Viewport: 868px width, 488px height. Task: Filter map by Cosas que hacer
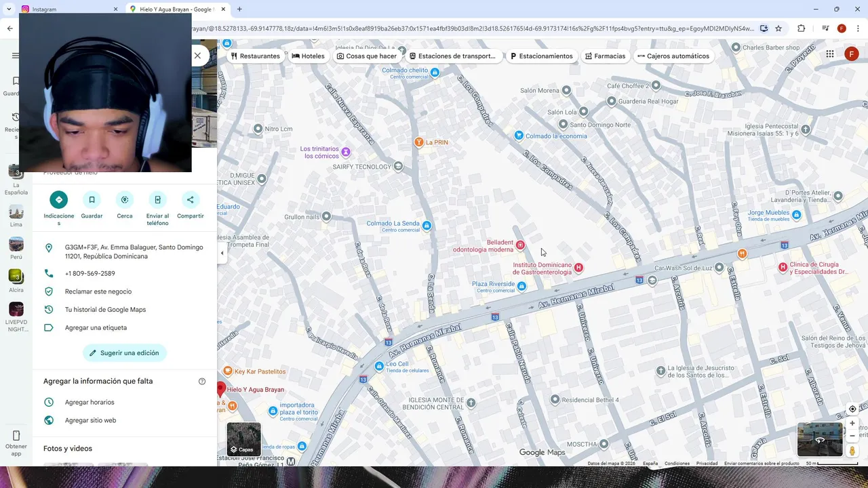(x=367, y=56)
